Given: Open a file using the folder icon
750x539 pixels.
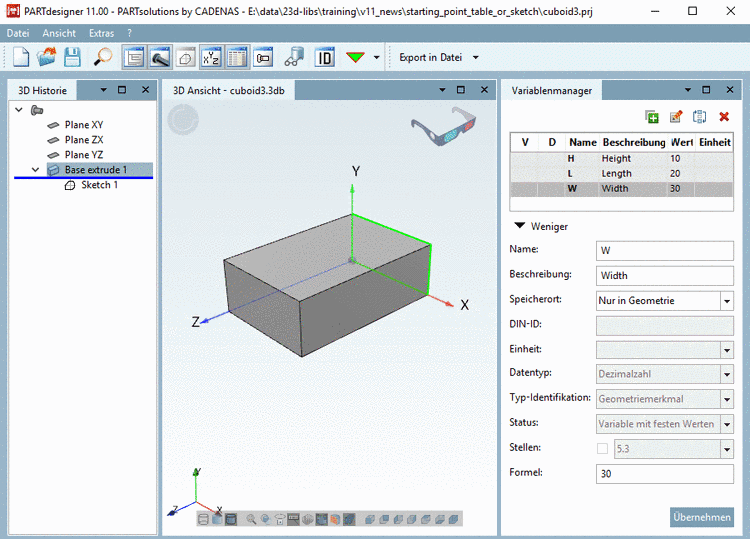Looking at the screenshot, I should coord(46,57).
